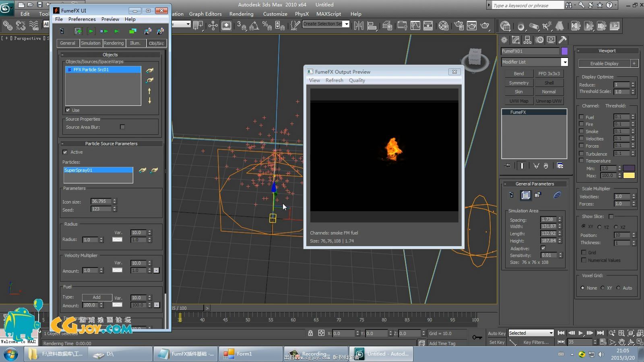The width and height of the screenshot is (644, 362).
Task: Move FFX Particle Src01 down with the down arrow
Action: coord(150,100)
